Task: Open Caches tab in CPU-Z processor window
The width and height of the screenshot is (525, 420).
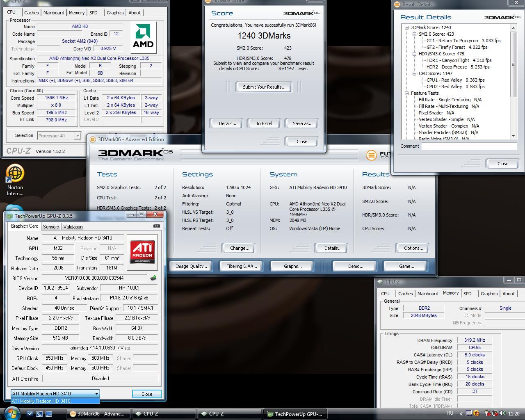Action: click(x=31, y=13)
